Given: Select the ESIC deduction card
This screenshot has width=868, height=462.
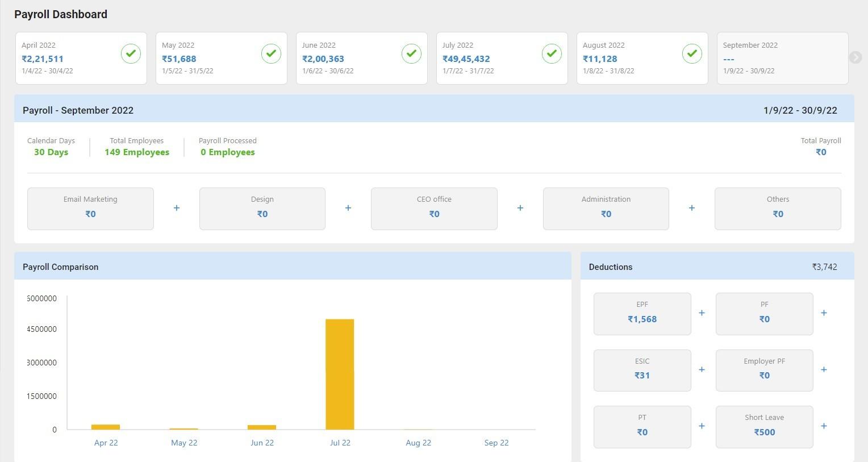Looking at the screenshot, I should 642,371.
